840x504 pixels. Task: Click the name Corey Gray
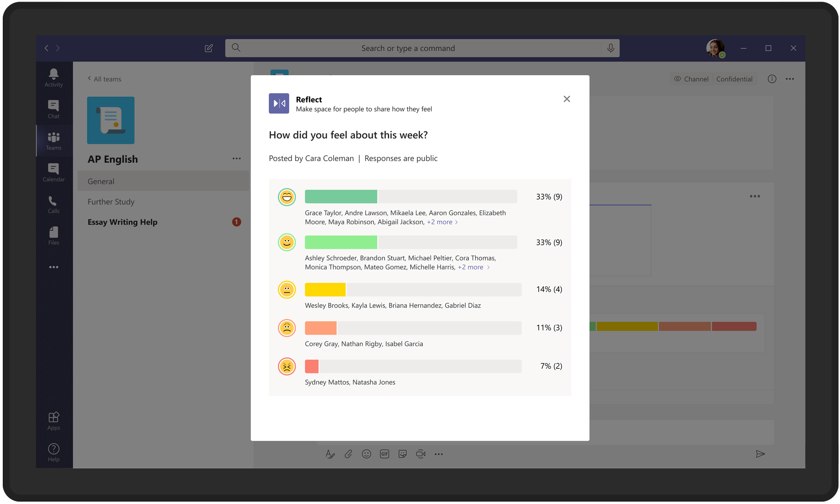pos(321,344)
